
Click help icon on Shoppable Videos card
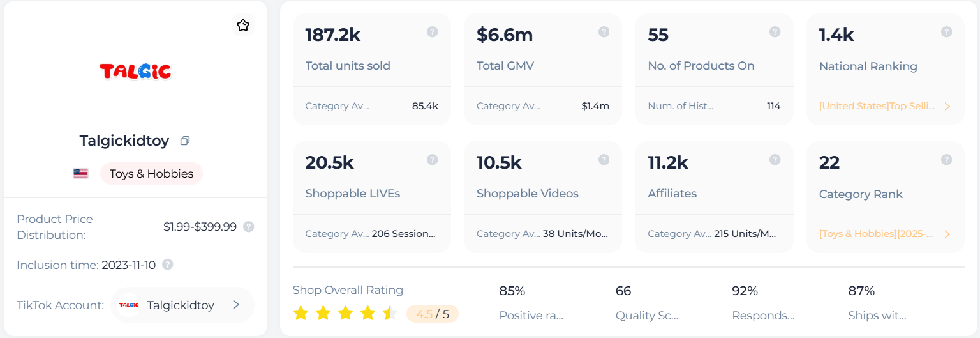click(x=604, y=160)
